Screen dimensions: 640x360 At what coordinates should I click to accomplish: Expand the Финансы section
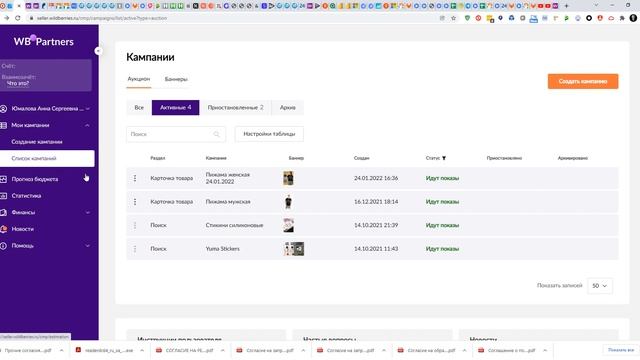[x=88, y=212]
